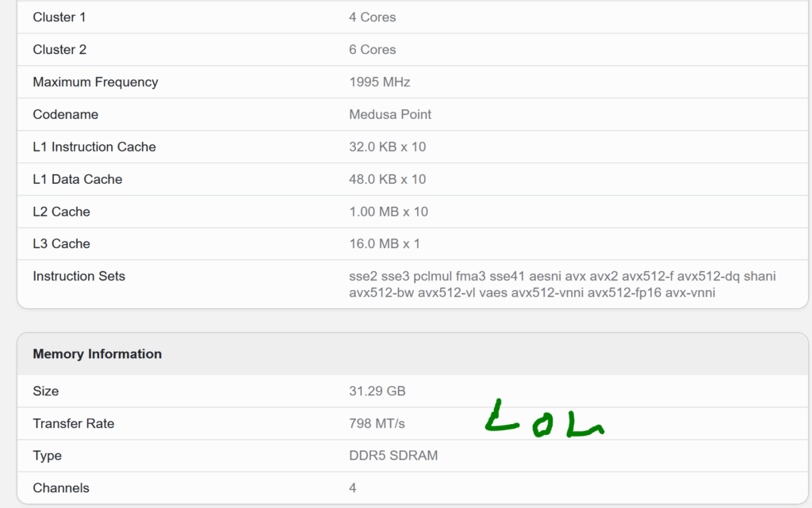Click the avx512-fp16 instruction set text
This screenshot has height=508, width=812.
point(624,292)
